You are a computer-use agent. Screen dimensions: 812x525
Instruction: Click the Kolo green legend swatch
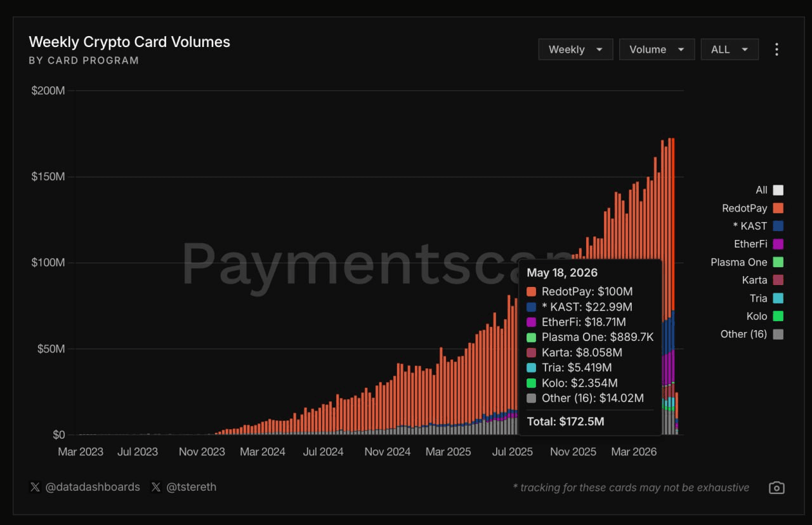click(778, 316)
